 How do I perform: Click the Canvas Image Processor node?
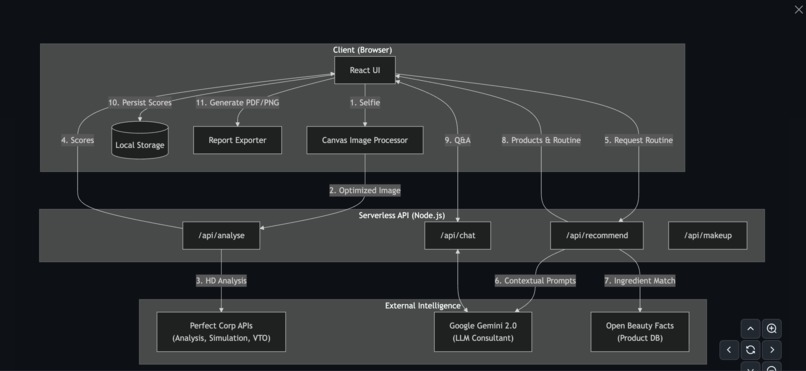(x=365, y=140)
